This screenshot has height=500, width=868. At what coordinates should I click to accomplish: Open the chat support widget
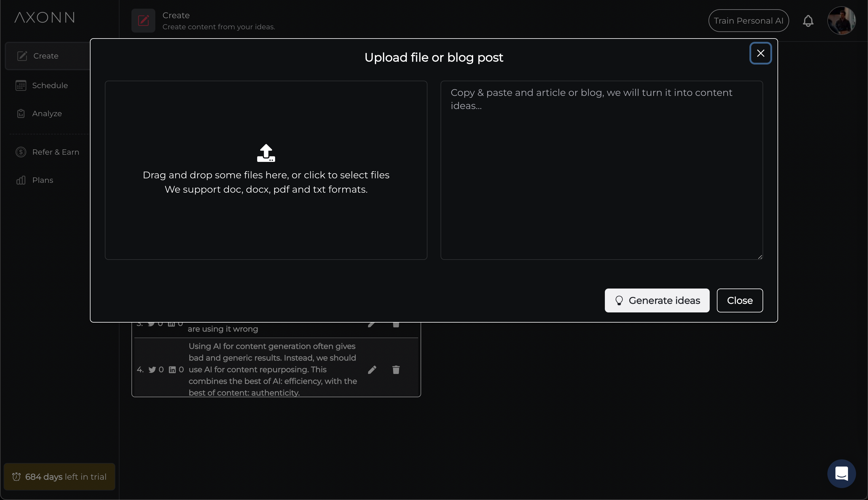pos(841,473)
